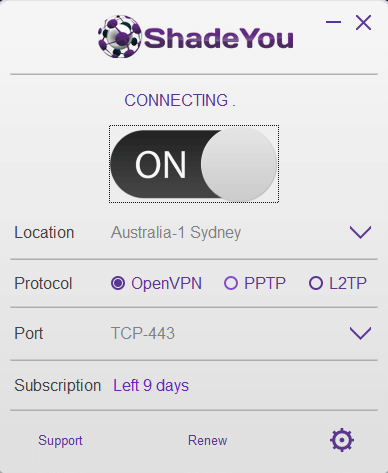Click the Left 9 days subscription text
The height and width of the screenshot is (473, 388).
[x=151, y=385]
